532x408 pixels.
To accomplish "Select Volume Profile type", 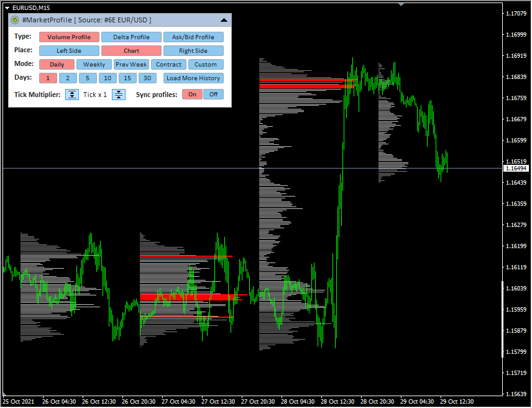I will [x=69, y=37].
